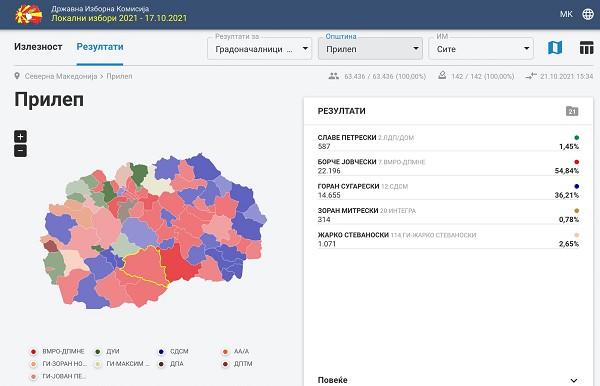The height and width of the screenshot is (386, 600).
Task: Click the ДУИ legend green dot
Action: pyautogui.click(x=98, y=352)
